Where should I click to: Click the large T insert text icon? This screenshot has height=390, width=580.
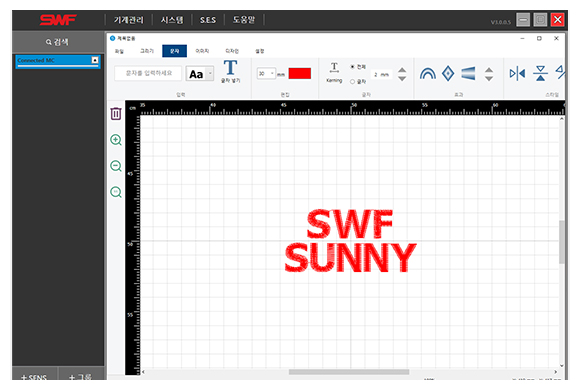(230, 68)
